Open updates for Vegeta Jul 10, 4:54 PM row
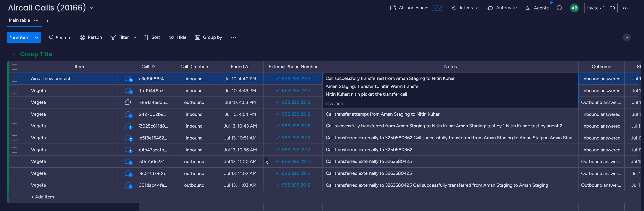The height and width of the screenshot is (211, 644). (x=128, y=114)
